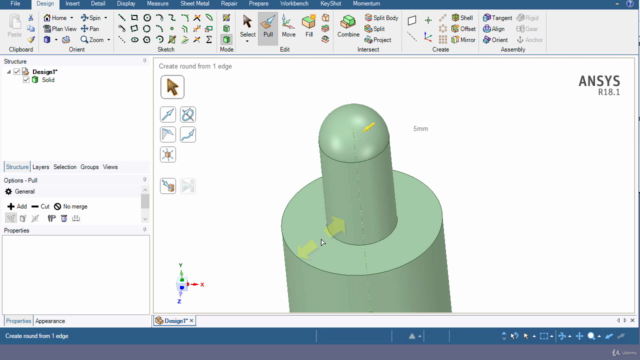Apply Tangent assembly condition

coord(497,18)
